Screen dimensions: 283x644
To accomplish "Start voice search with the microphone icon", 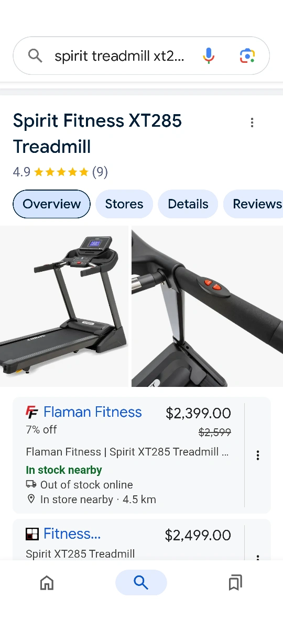I will pos(209,55).
